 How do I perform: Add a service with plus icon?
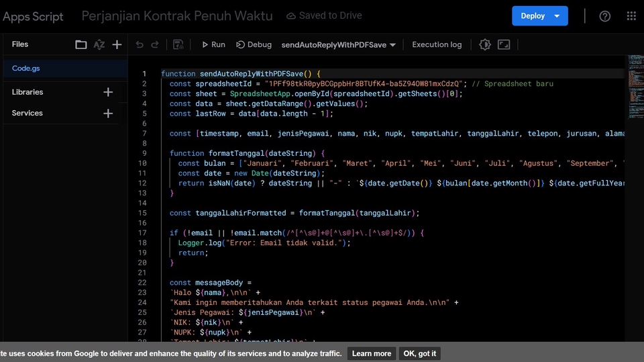(x=108, y=113)
